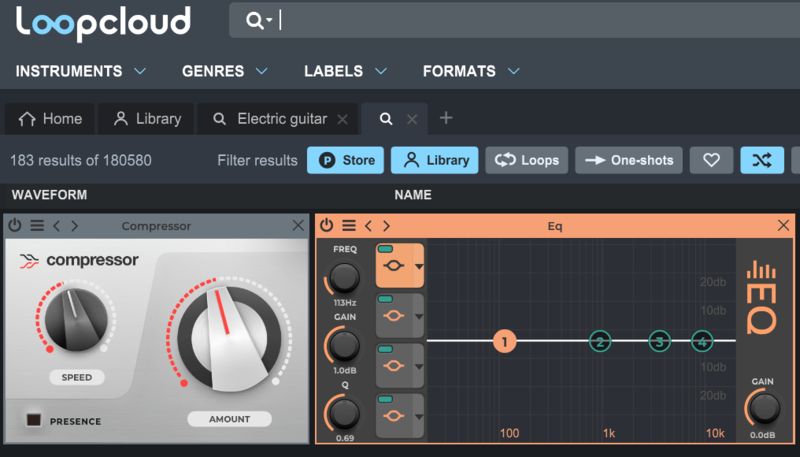Toggle the Loops filter

[526, 160]
